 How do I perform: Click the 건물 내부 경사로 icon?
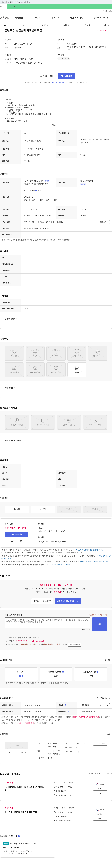95,422
